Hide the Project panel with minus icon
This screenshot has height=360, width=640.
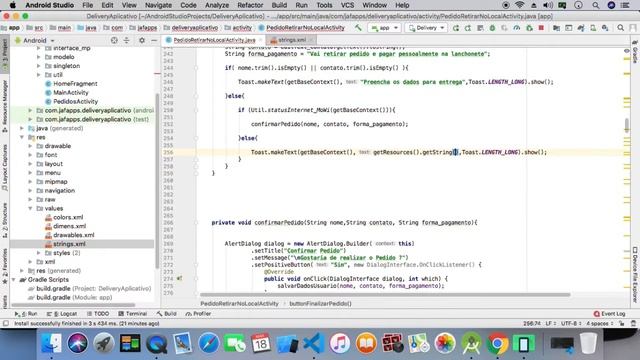154,40
